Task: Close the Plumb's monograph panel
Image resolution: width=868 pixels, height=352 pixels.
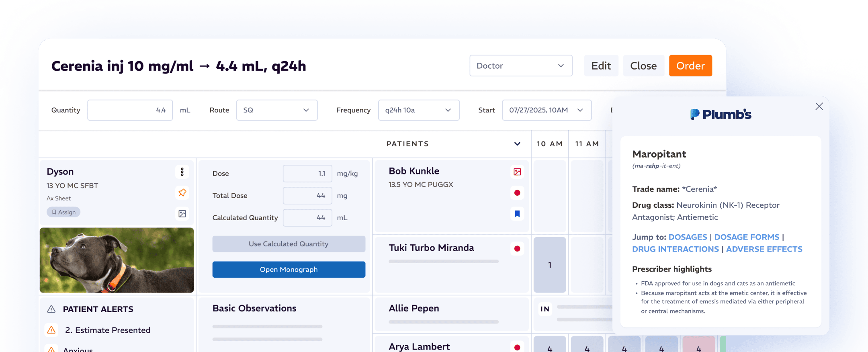Action: point(819,106)
